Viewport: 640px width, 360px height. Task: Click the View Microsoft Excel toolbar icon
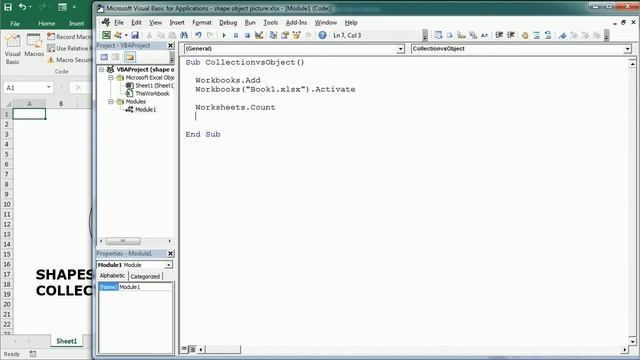[106, 36]
